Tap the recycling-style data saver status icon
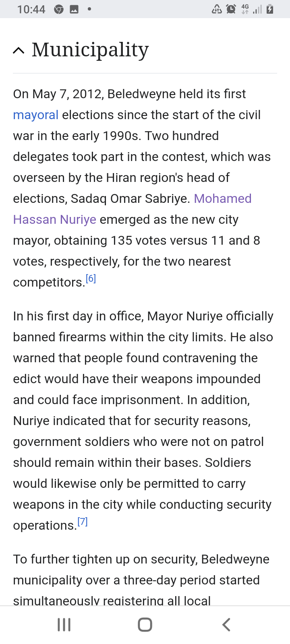 point(217,9)
